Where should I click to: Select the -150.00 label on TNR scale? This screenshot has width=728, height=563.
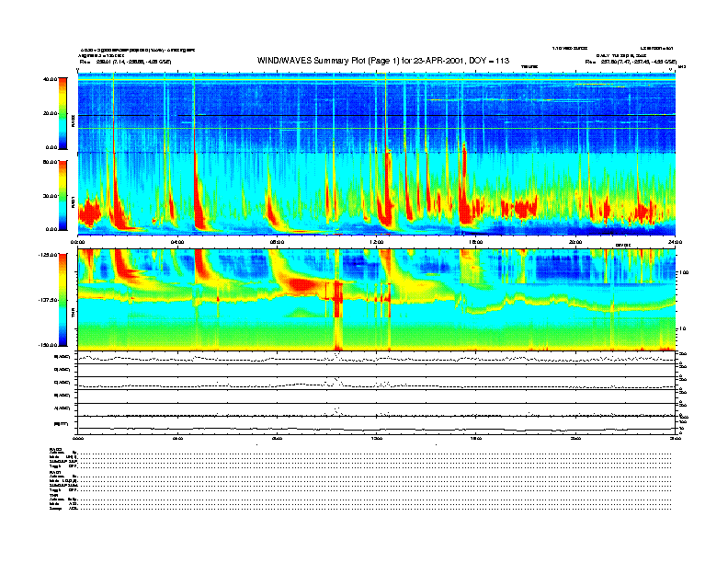pyautogui.click(x=48, y=345)
